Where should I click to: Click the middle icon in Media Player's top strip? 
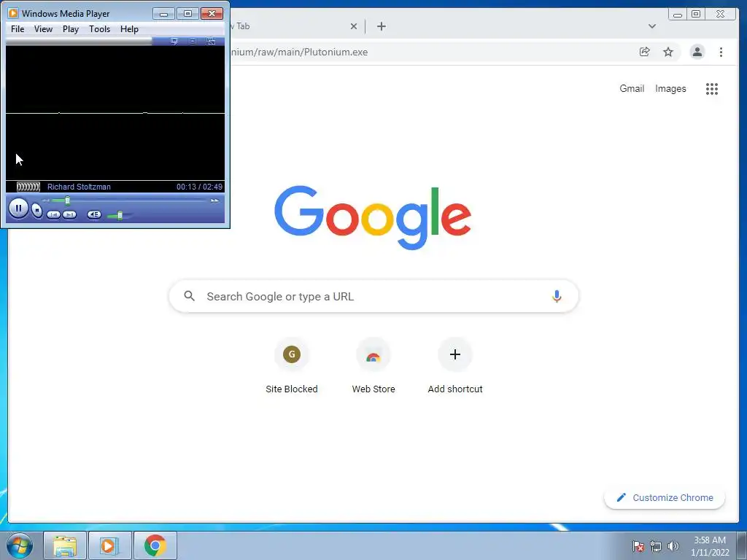coord(193,42)
